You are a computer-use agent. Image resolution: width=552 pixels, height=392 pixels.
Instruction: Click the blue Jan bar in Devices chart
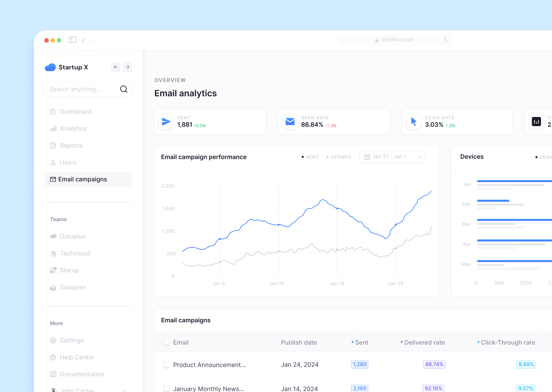point(515,181)
